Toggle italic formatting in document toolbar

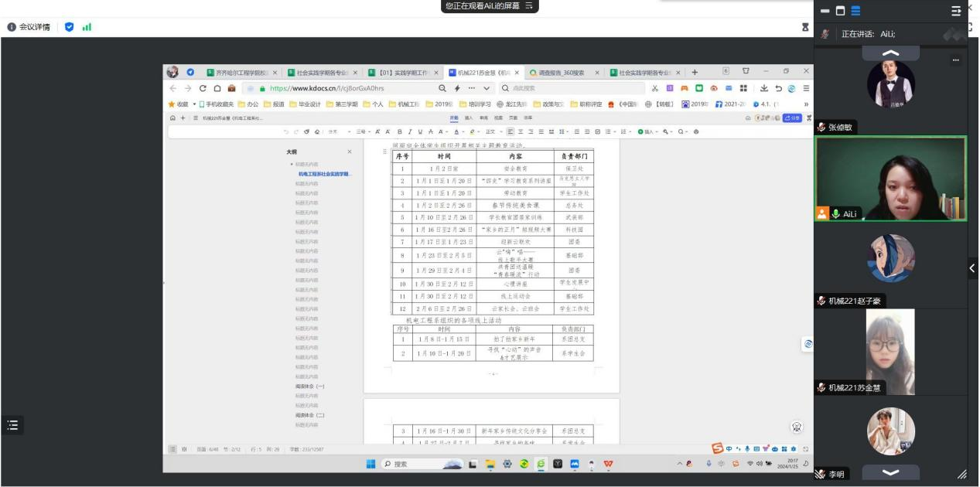tap(411, 132)
